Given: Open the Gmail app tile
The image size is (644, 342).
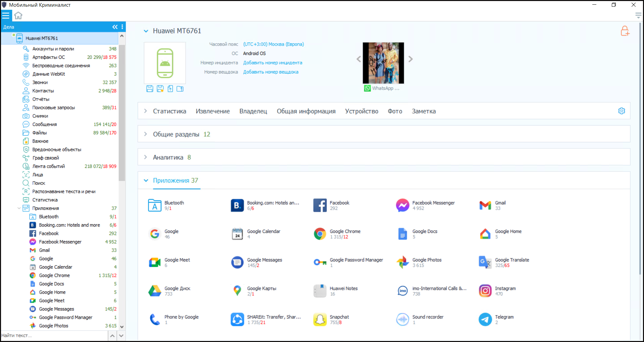Looking at the screenshot, I should (492, 205).
